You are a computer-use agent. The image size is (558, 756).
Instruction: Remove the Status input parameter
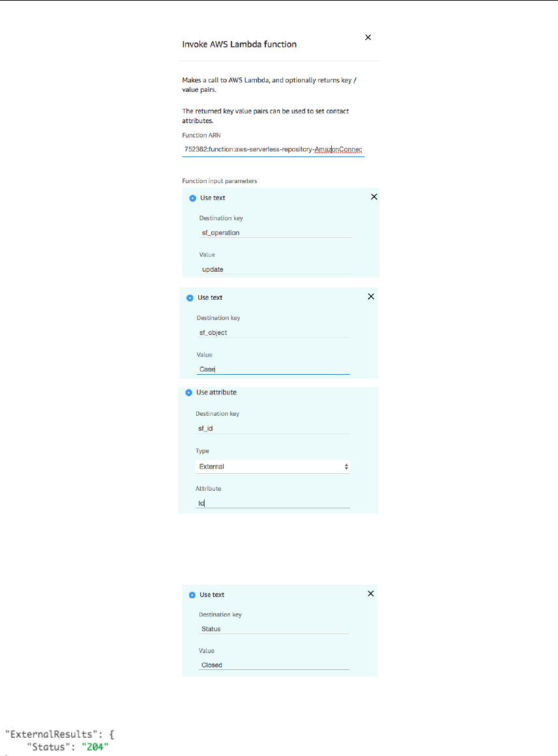(370, 594)
